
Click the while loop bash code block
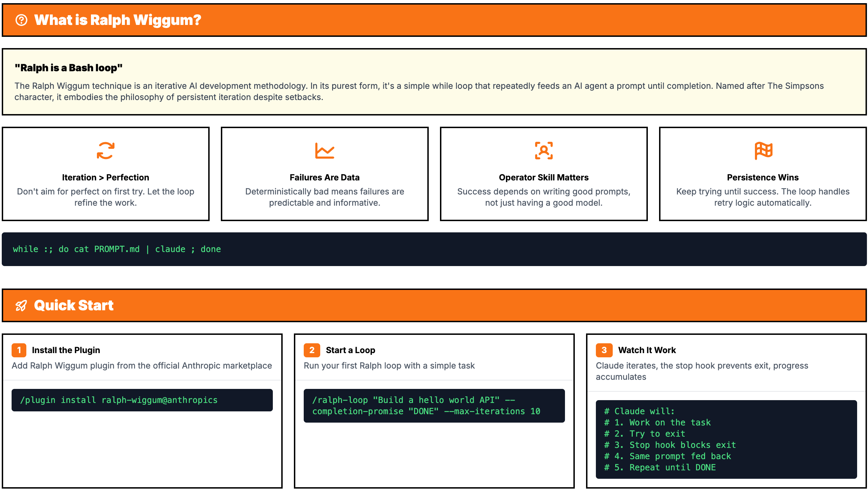click(x=434, y=249)
